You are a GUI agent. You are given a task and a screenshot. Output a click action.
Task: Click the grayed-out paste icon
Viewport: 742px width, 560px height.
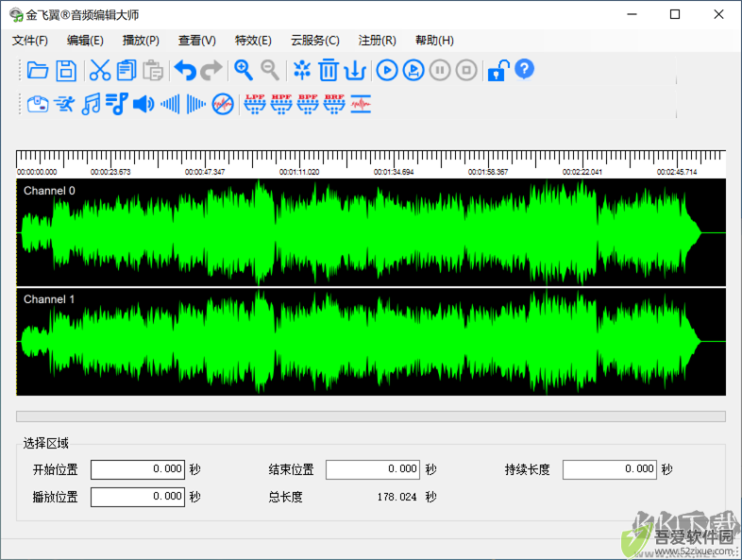(153, 70)
